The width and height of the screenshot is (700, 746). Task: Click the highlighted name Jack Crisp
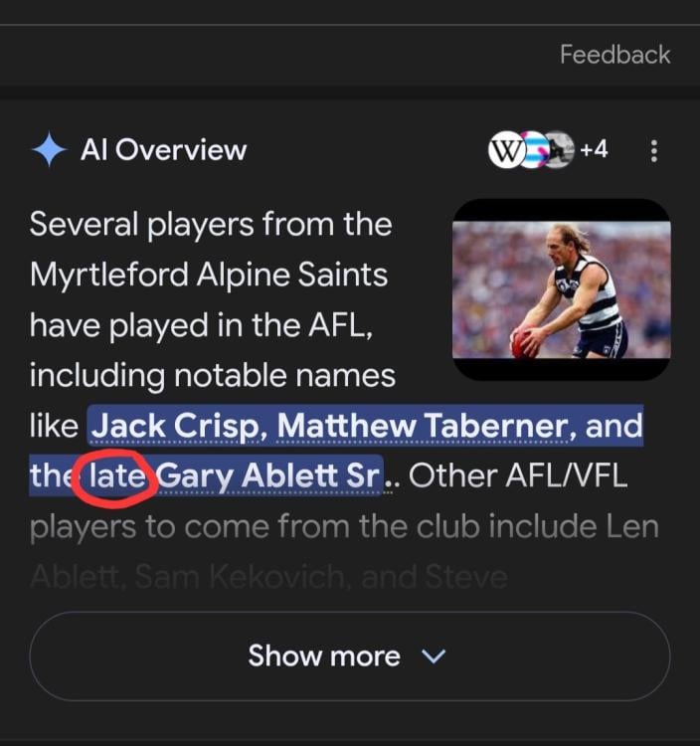click(177, 427)
